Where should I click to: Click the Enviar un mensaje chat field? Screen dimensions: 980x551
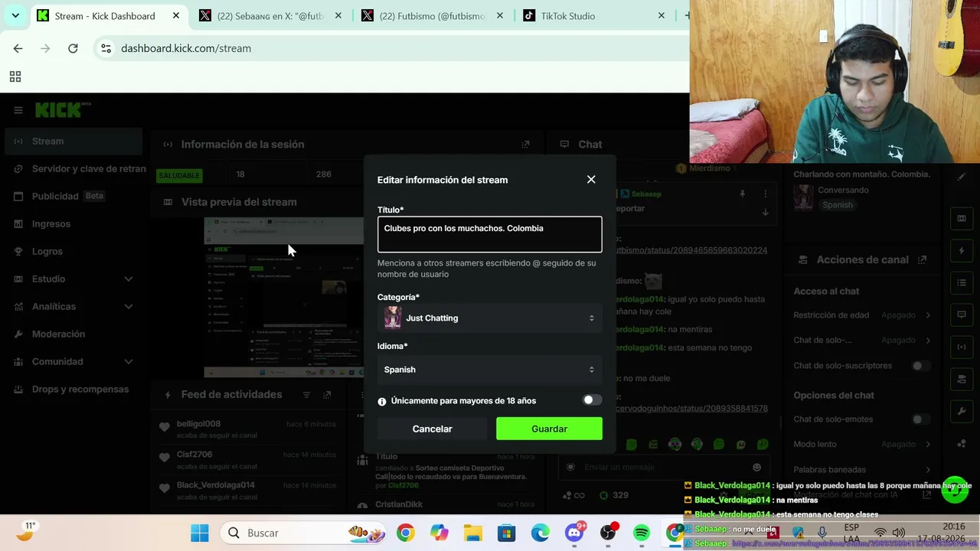click(662, 468)
